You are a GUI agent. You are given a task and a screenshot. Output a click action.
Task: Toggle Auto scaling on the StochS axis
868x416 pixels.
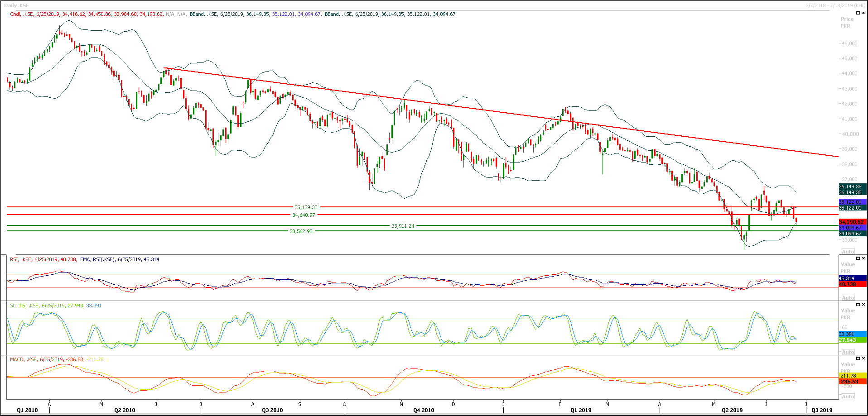848,352
